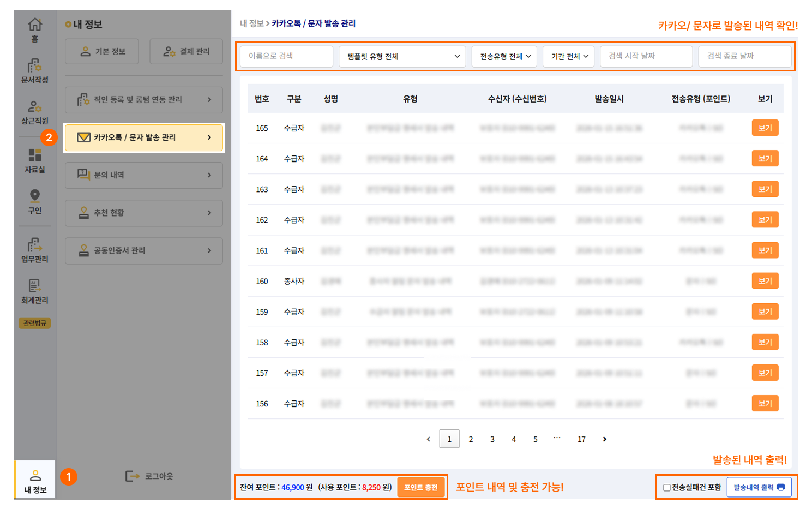Open the 회계관리 sidebar icon
The image size is (812, 509).
click(35, 286)
